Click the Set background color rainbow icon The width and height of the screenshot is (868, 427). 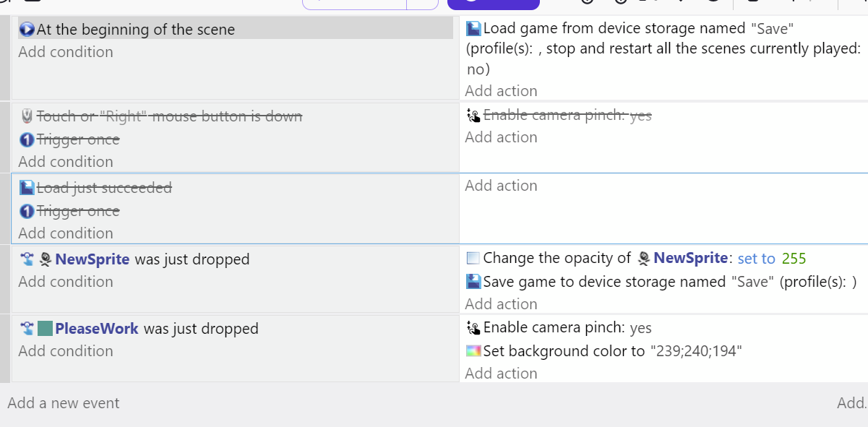(x=473, y=352)
